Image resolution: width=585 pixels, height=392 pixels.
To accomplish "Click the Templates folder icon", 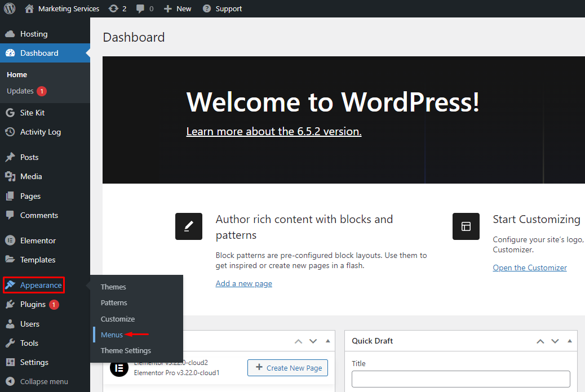I will [x=10, y=259].
